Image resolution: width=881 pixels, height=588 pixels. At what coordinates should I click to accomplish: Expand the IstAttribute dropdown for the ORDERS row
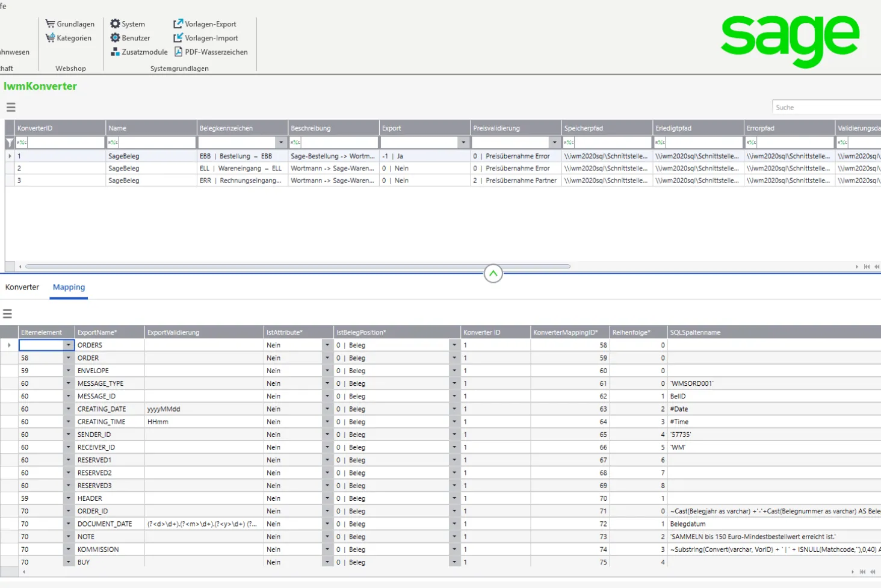pos(327,345)
